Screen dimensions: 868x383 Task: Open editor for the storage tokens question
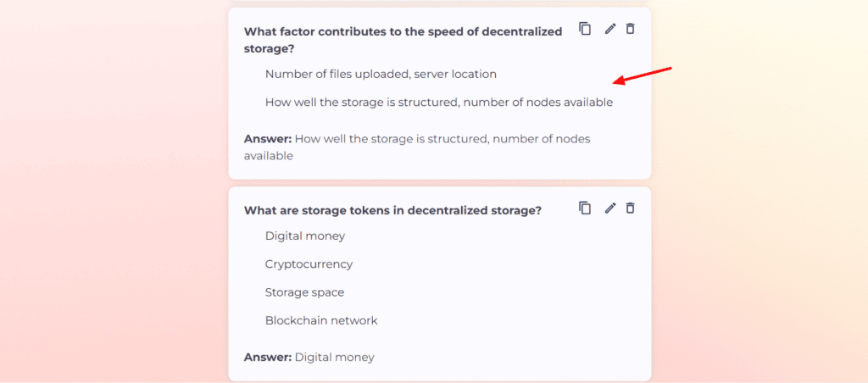pos(609,208)
